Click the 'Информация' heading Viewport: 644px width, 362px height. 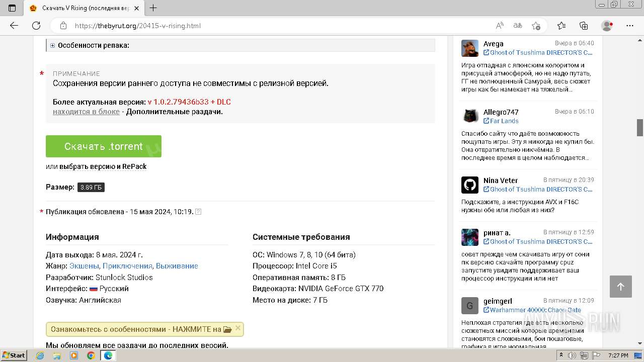(72, 237)
